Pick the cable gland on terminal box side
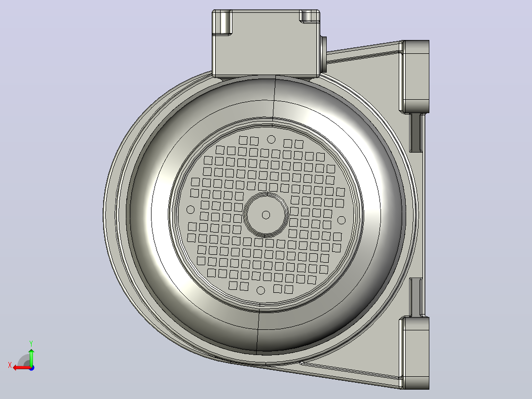The width and height of the screenshot is (532, 399). point(324,54)
